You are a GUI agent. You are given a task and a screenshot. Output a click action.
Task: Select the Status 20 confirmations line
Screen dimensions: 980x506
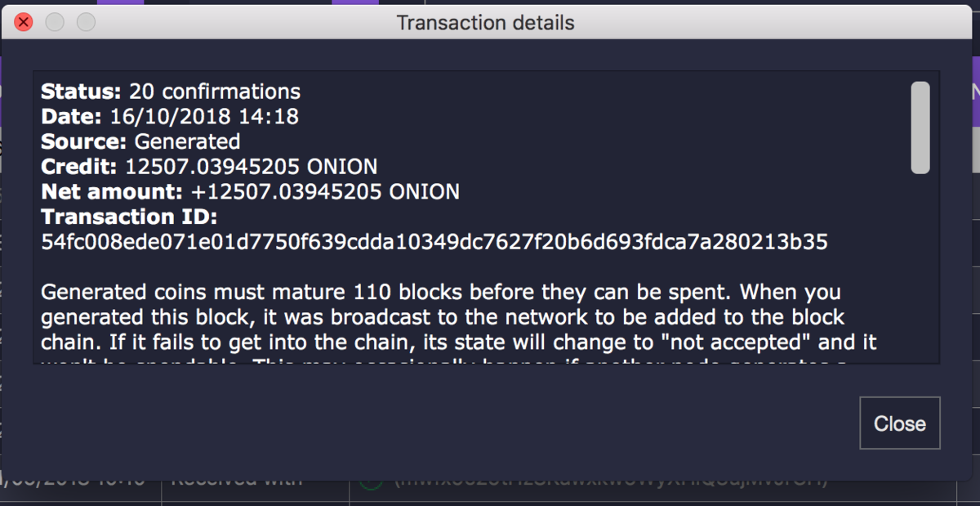(x=171, y=92)
